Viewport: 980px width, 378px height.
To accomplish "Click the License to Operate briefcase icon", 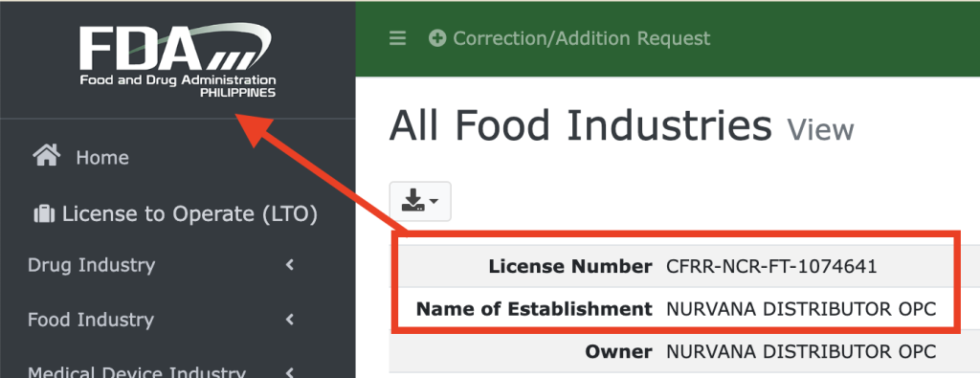I will pos(44,215).
